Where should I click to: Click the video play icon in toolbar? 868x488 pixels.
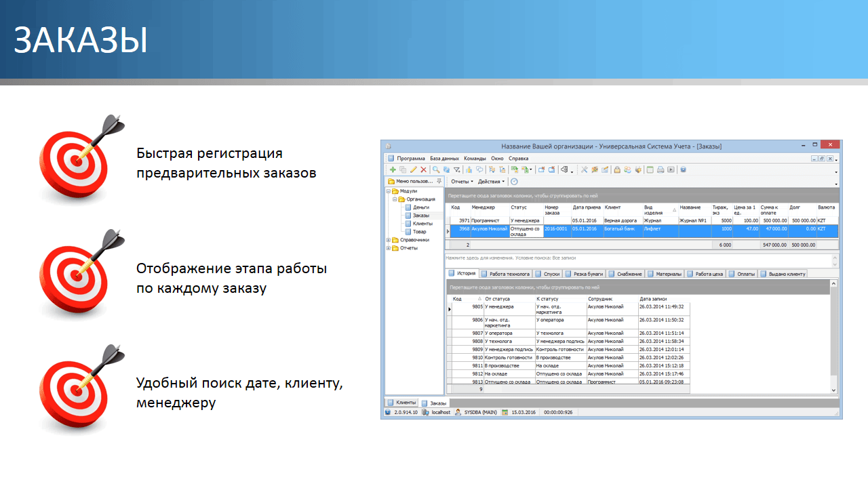tap(671, 169)
